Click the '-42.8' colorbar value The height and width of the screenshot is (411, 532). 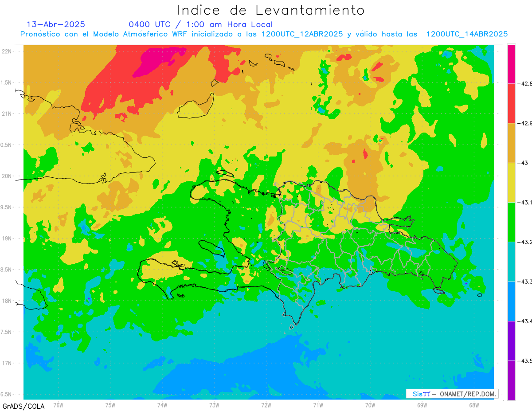pyautogui.click(x=526, y=83)
